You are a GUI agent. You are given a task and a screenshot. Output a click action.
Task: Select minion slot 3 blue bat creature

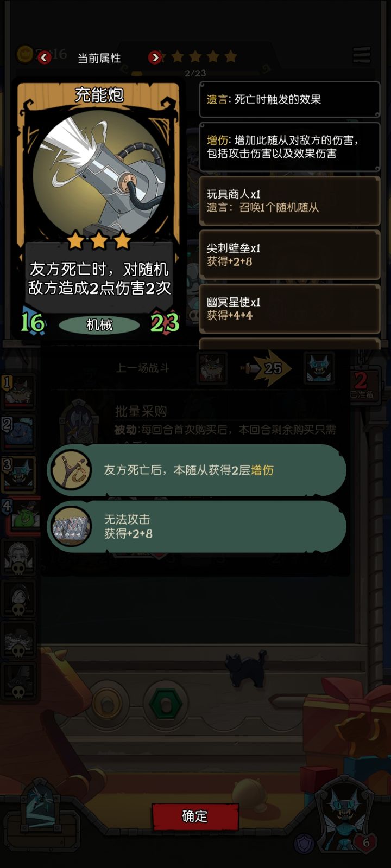point(19,474)
